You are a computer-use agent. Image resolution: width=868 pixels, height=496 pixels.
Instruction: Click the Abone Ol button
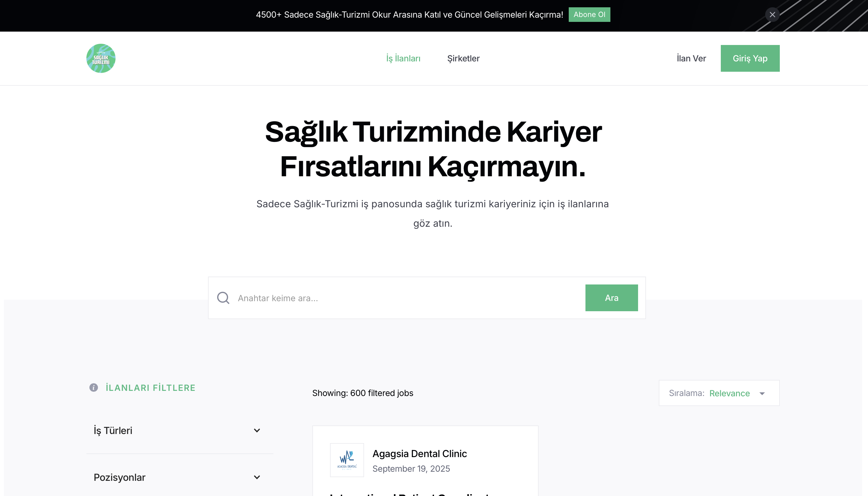(589, 15)
